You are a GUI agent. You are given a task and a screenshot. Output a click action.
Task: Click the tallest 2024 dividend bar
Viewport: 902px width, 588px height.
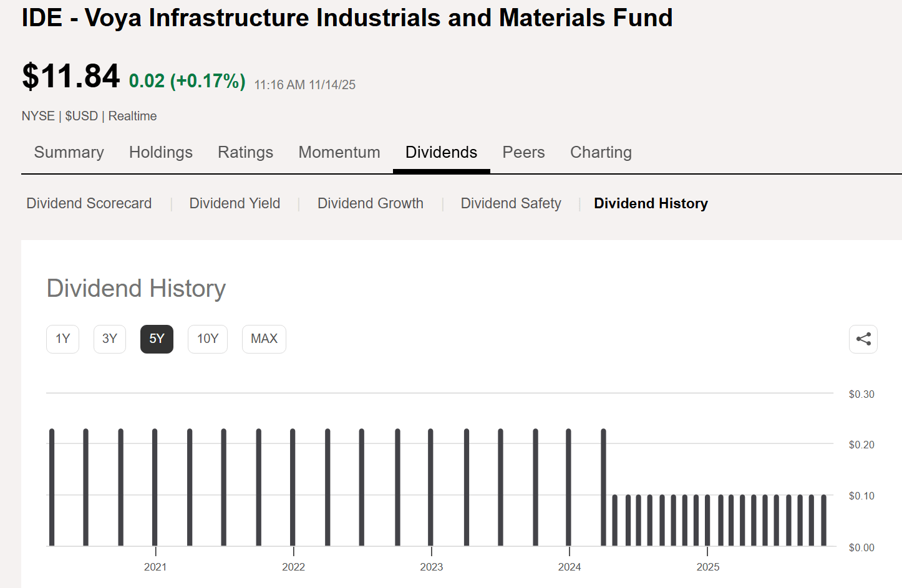coord(603,486)
